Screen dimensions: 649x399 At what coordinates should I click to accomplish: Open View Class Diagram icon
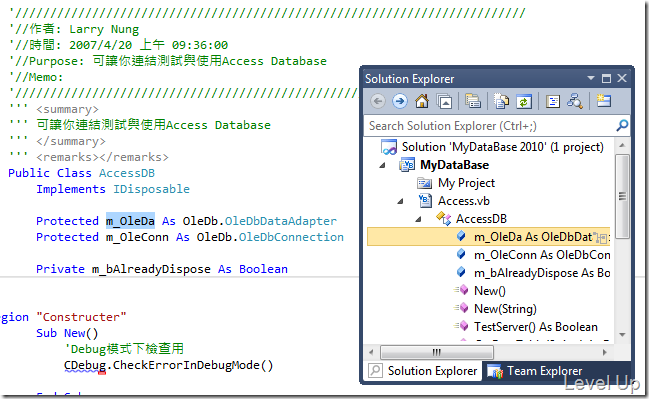pyautogui.click(x=575, y=101)
